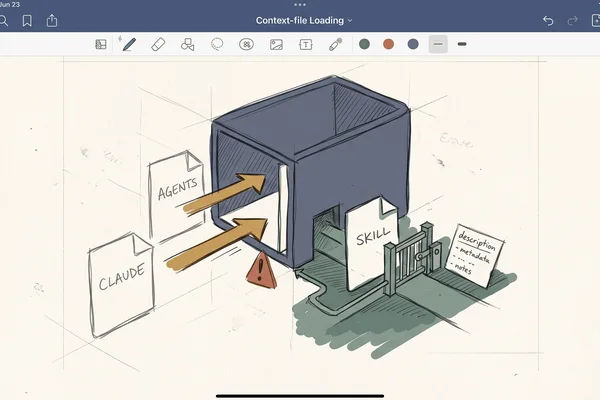Tap the lower orange arrow
The height and width of the screenshot is (400, 600).
click(x=217, y=243)
